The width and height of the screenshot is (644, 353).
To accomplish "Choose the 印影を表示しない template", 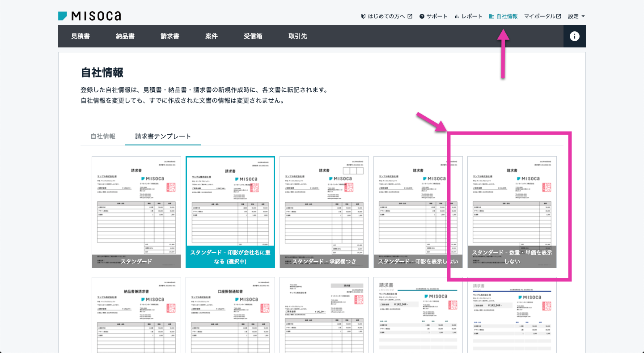I will (x=418, y=212).
